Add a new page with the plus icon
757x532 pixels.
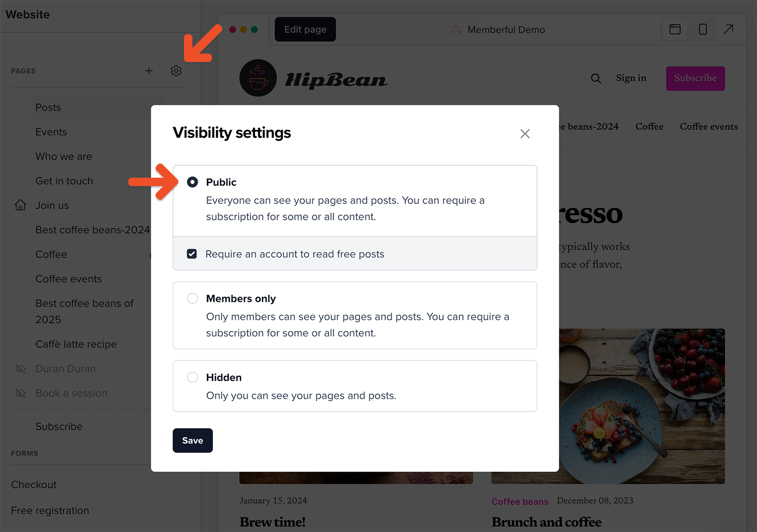tap(149, 70)
